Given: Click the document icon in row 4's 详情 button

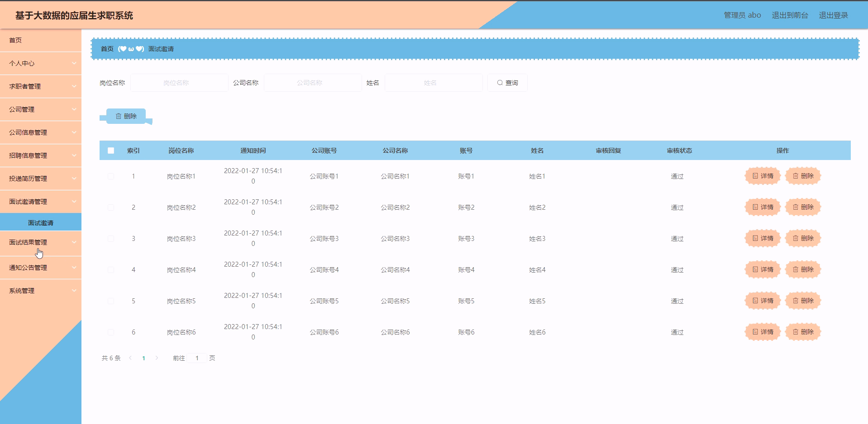Looking at the screenshot, I should (754, 269).
